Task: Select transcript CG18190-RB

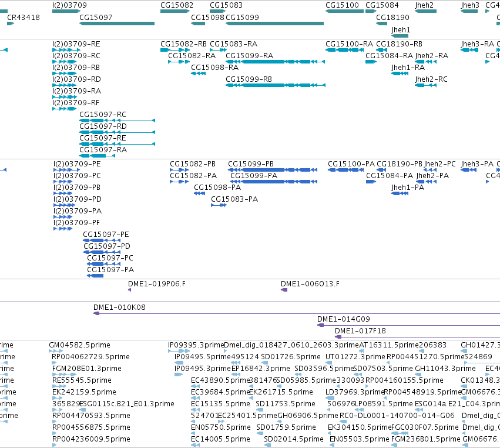Action: 382,50
